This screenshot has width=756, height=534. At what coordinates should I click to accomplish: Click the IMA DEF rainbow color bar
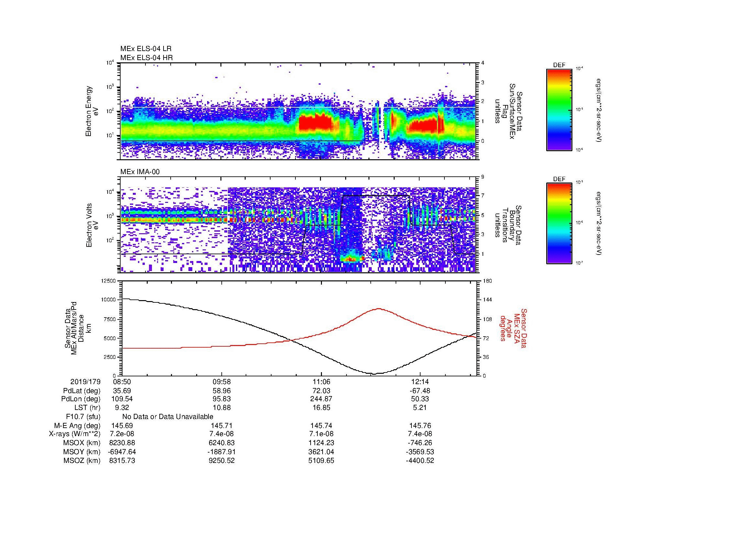pyautogui.click(x=559, y=223)
